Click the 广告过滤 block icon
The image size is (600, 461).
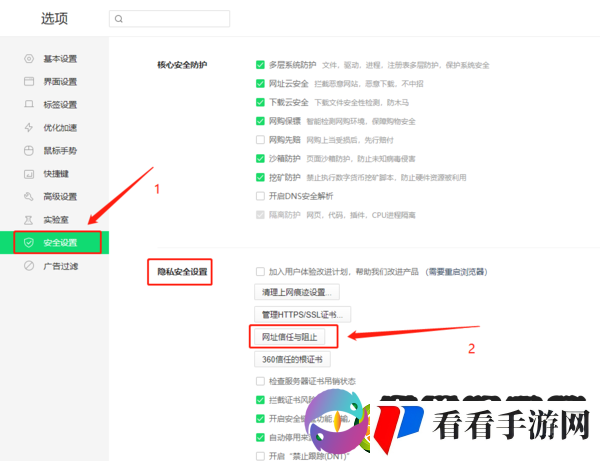click(29, 266)
